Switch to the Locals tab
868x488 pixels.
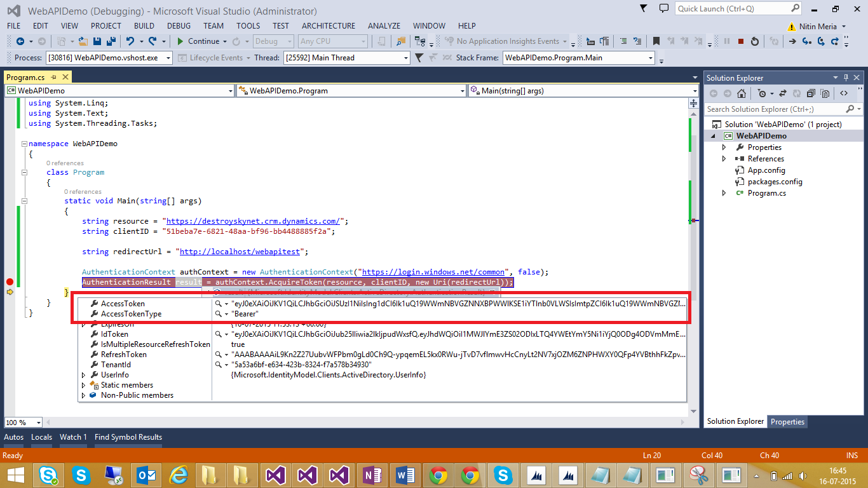click(41, 437)
